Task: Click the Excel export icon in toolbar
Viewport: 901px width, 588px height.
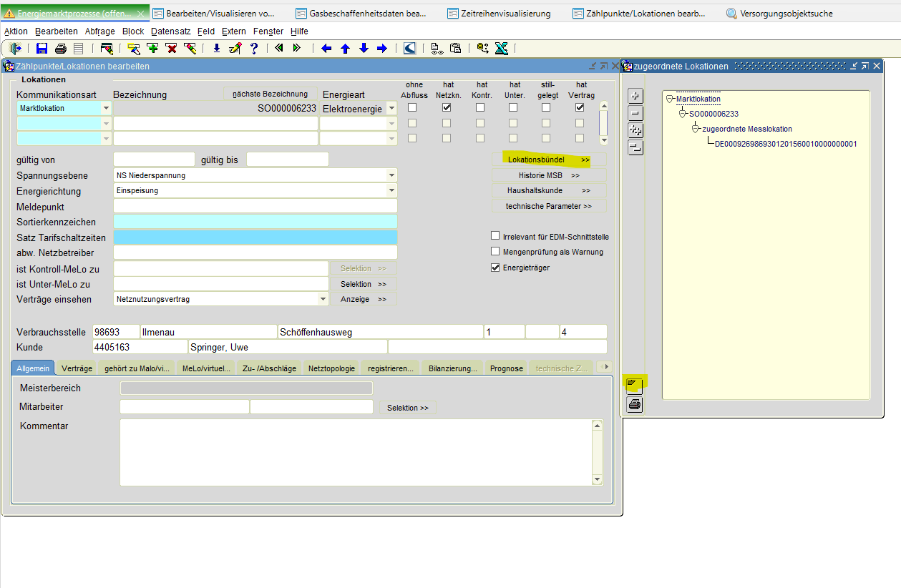Action: point(501,49)
